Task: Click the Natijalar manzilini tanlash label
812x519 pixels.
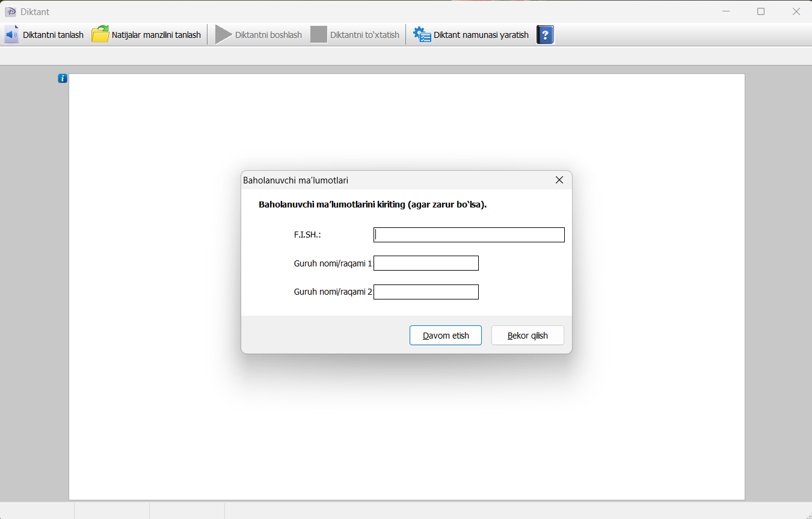Action: [156, 35]
